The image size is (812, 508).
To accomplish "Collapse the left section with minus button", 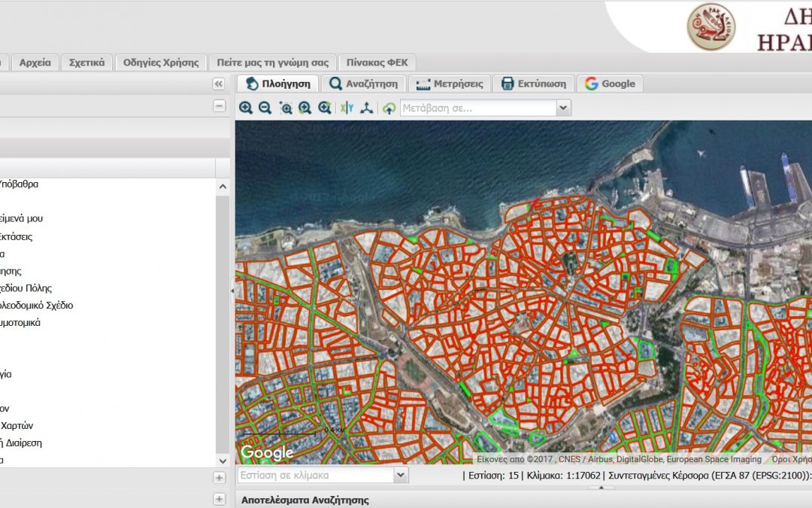I will pyautogui.click(x=219, y=106).
